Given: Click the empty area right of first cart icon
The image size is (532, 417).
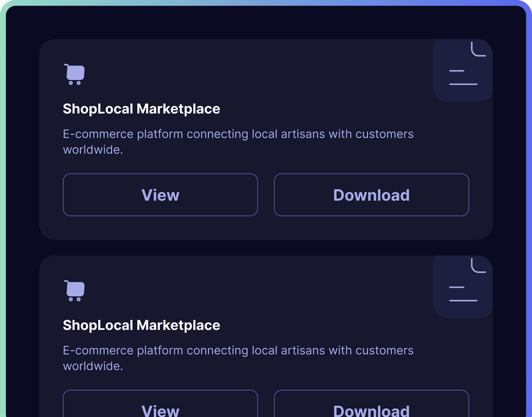Looking at the screenshot, I should pos(246,74).
